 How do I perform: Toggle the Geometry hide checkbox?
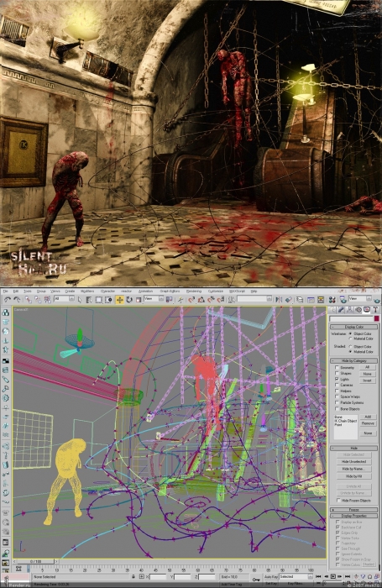click(337, 368)
